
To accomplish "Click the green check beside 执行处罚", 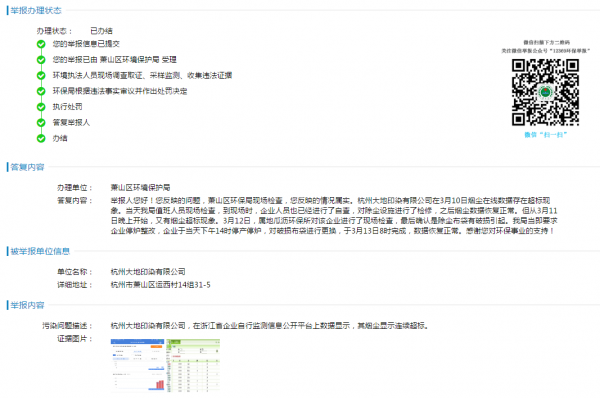I will pyautogui.click(x=41, y=107).
